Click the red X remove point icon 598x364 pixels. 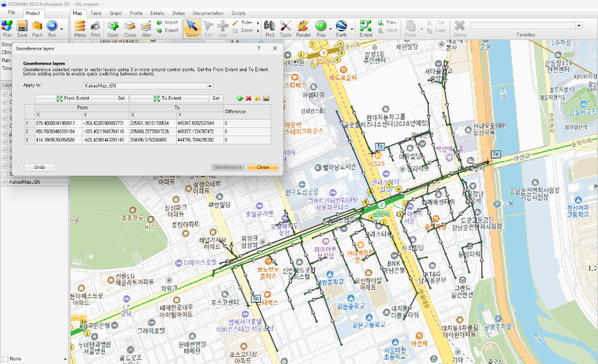coord(248,98)
